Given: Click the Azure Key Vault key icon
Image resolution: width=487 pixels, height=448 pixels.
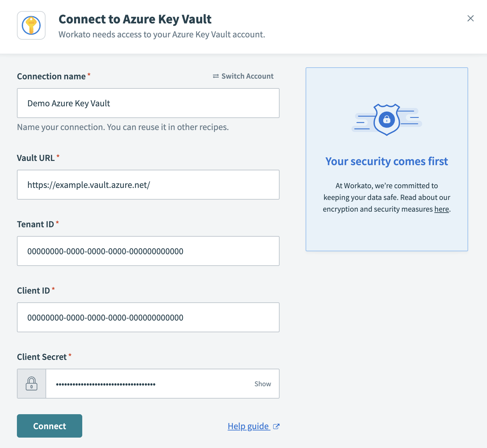Looking at the screenshot, I should (x=31, y=25).
